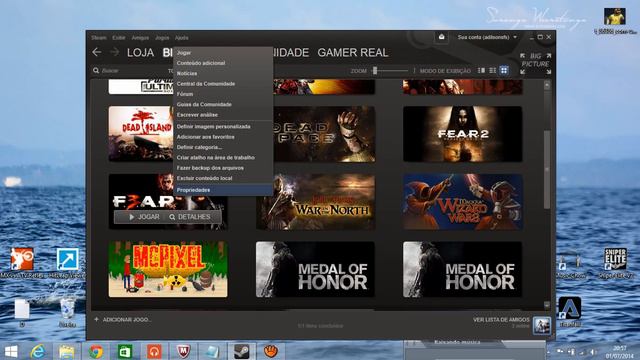Viewport: 640px width, 360px height.
Task: Choose Definir imagem personalizada
Action: [x=223, y=127]
